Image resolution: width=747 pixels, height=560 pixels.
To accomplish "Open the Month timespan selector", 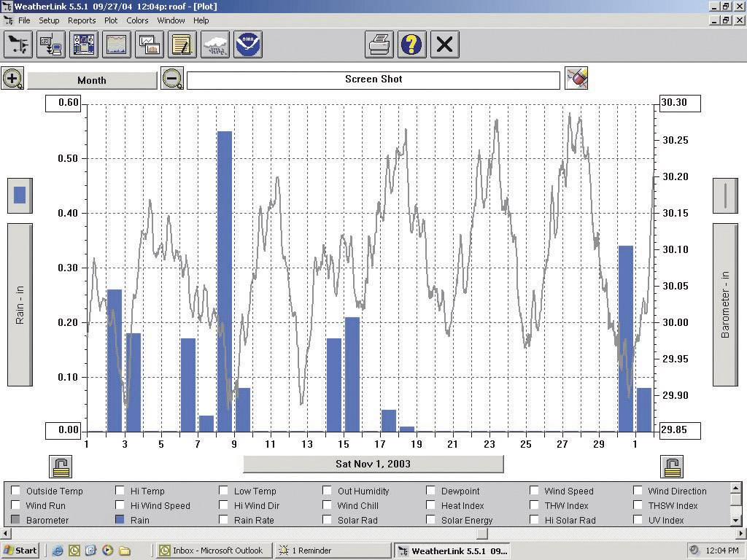I will point(91,78).
